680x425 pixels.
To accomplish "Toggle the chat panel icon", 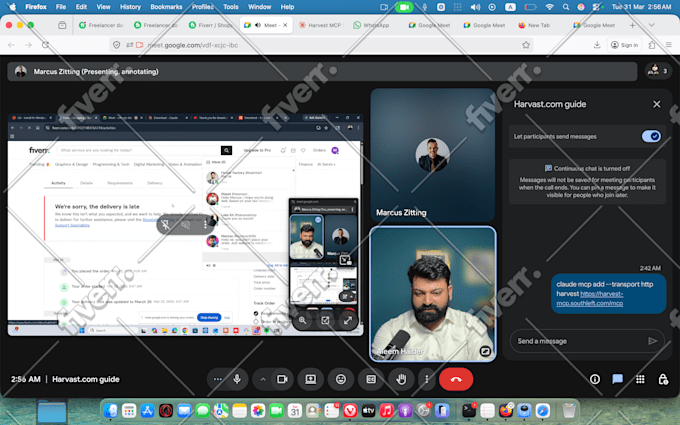I will 618,379.
